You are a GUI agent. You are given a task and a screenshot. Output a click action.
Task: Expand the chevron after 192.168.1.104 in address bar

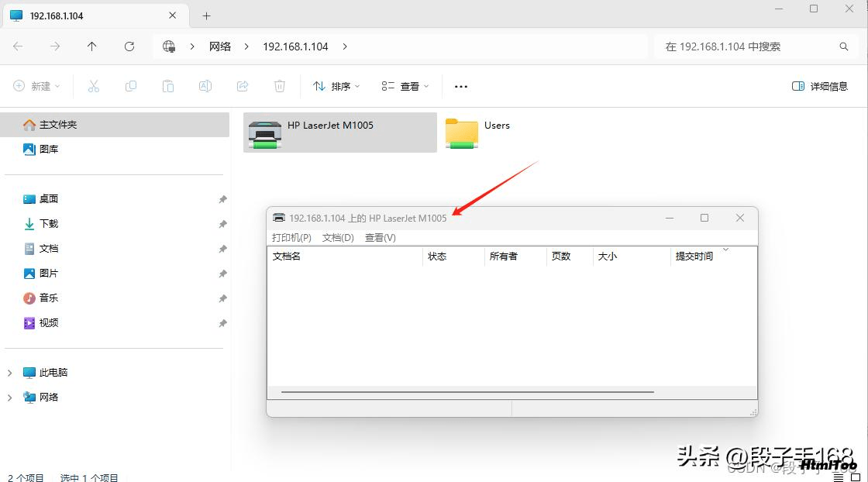345,46
